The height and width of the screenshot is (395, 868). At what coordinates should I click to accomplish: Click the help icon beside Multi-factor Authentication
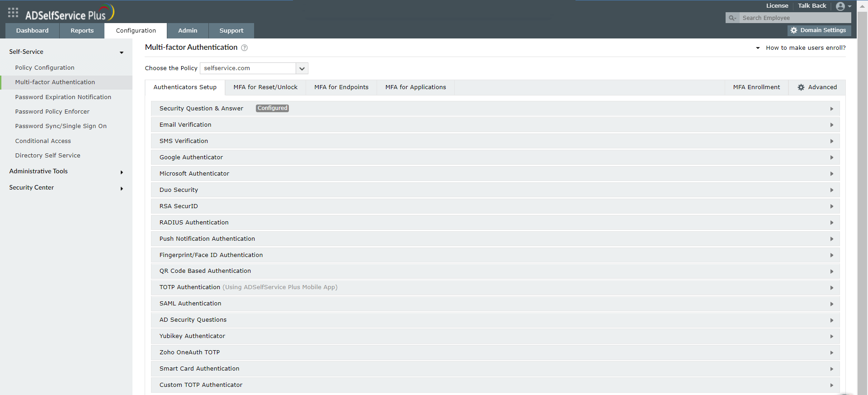245,48
